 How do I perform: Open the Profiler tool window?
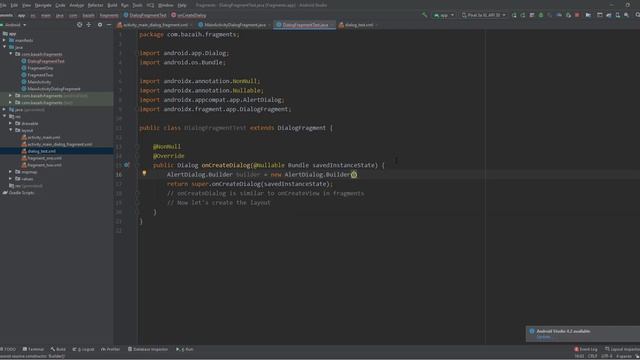click(x=111, y=349)
